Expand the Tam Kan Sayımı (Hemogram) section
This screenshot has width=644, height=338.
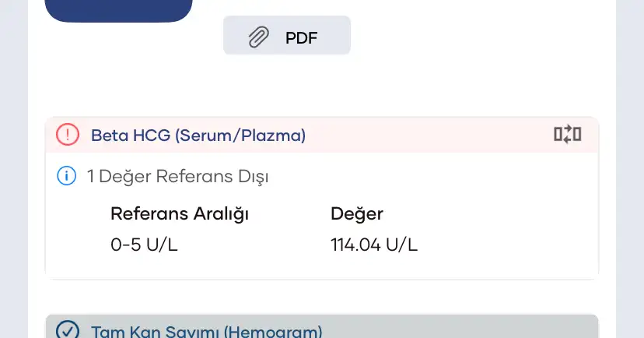tap(206, 332)
